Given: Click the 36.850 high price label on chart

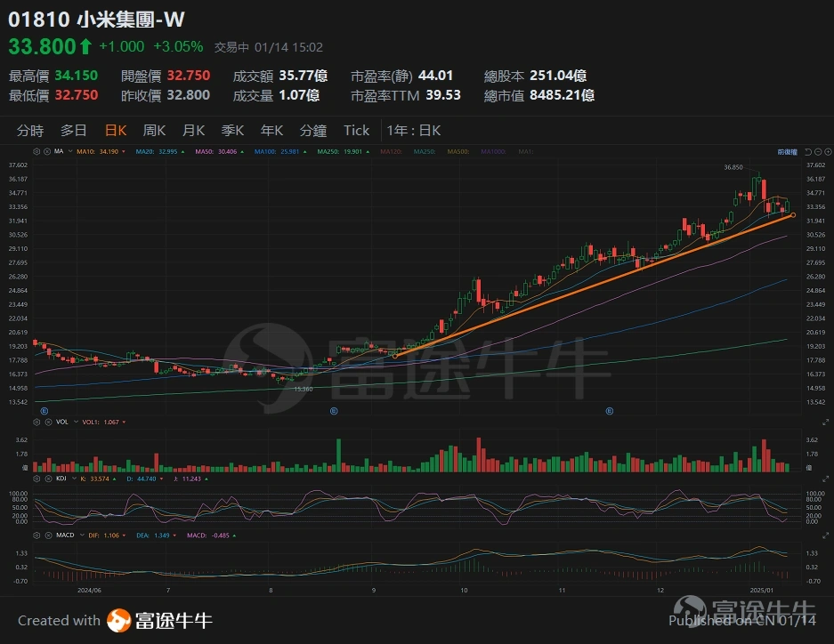Looking at the screenshot, I should [x=733, y=167].
